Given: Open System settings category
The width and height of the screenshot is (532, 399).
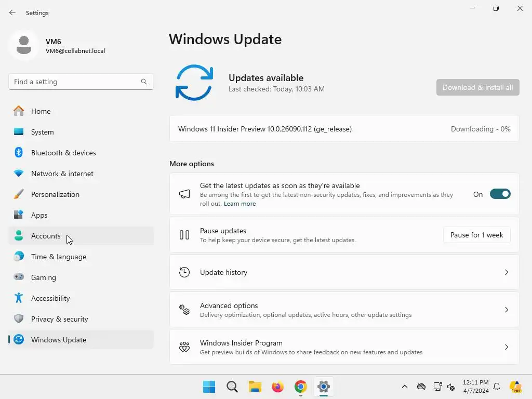Looking at the screenshot, I should click(x=81, y=131).
